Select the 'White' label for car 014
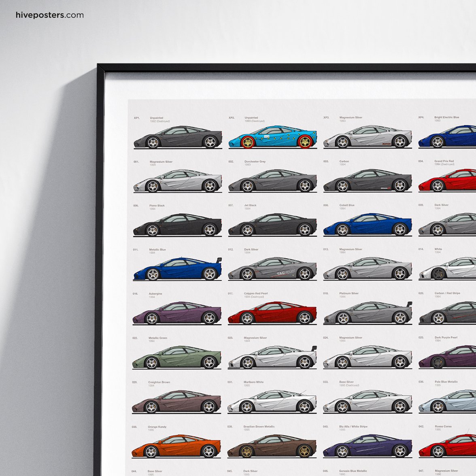The width and height of the screenshot is (476, 476). click(438, 249)
